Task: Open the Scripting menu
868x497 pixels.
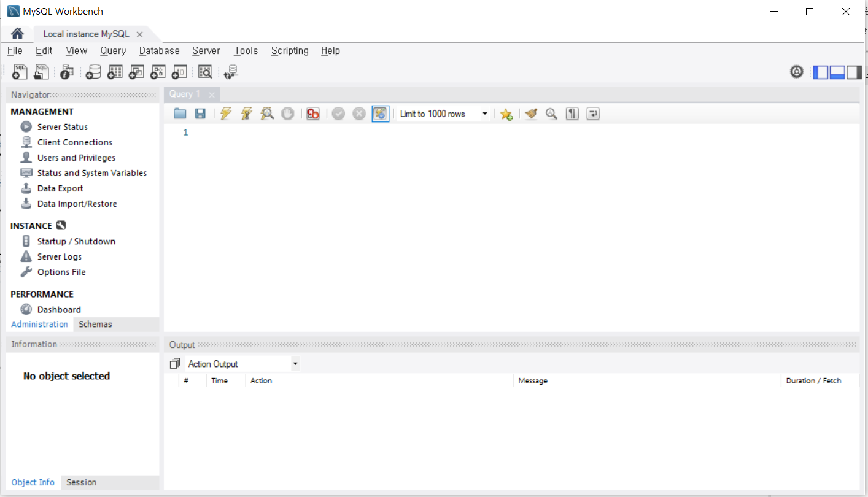Action: 290,51
